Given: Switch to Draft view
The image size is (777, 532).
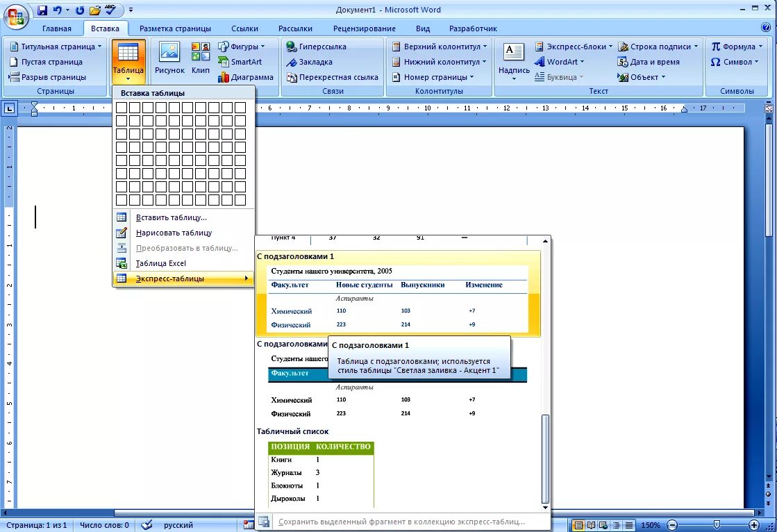Looking at the screenshot, I should pos(629,525).
